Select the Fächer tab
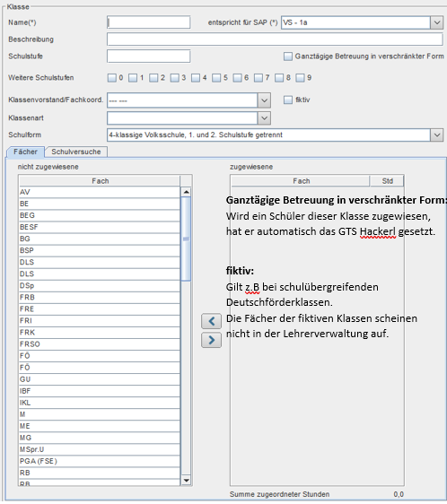 [x=25, y=152]
